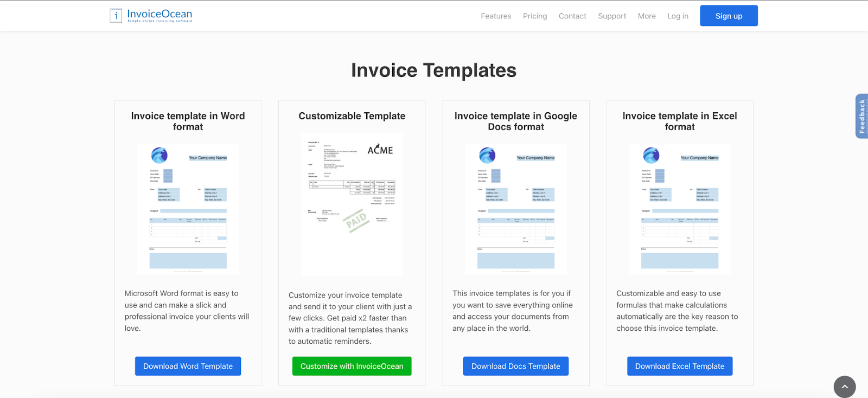Viewport: 868px width, 398px height.
Task: Open the Google Docs invoice preview thumbnail
Action: coord(516,209)
